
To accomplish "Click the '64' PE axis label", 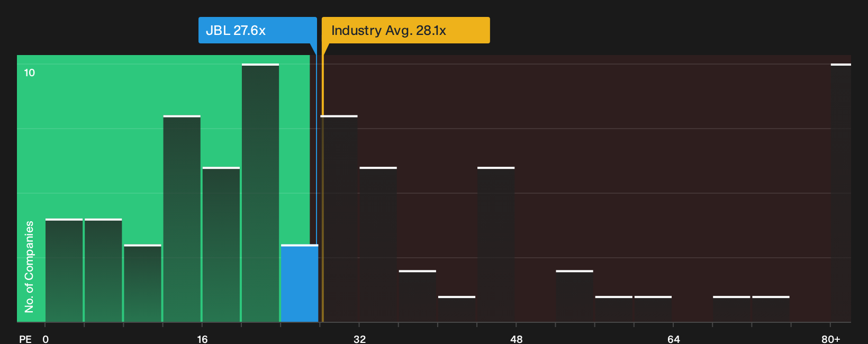I will pos(673,339).
